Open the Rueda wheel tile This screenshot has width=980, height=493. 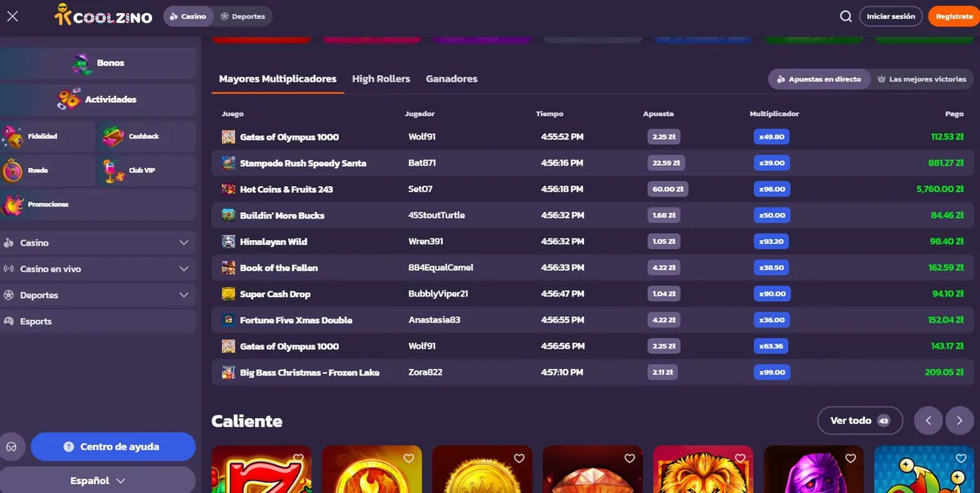pos(48,171)
